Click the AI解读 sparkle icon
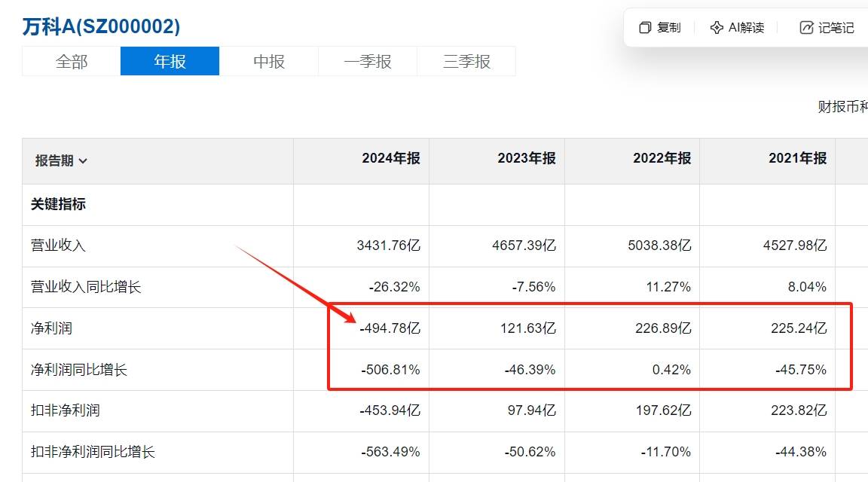 point(717,28)
